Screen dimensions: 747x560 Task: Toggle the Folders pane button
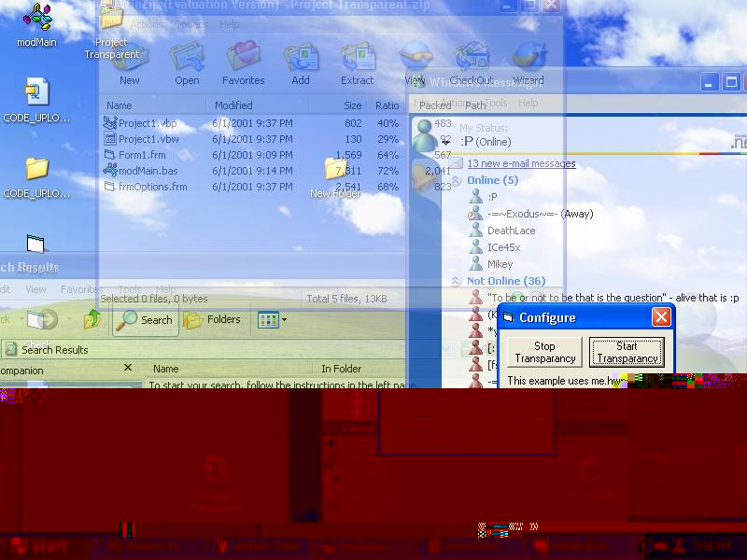pos(213,319)
